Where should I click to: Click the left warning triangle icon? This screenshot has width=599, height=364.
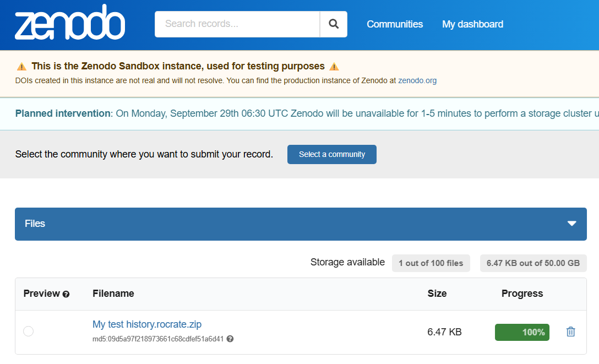click(x=22, y=67)
